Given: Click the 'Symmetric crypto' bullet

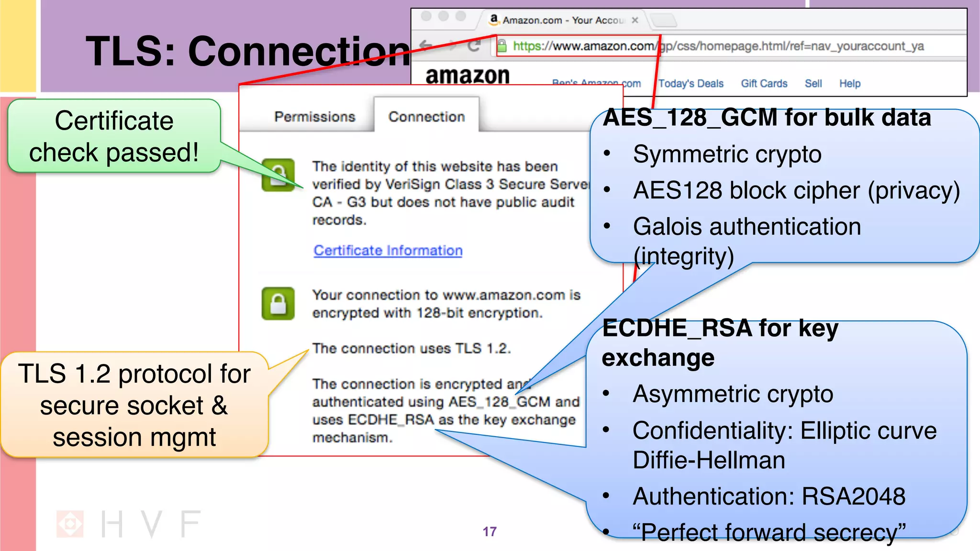Looking at the screenshot, I should 727,154.
